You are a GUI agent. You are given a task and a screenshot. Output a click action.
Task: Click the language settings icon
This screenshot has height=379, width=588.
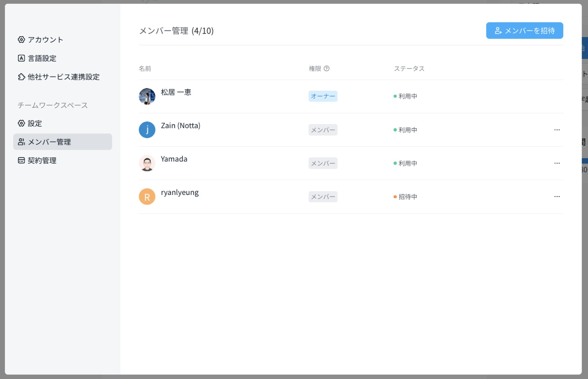click(21, 58)
